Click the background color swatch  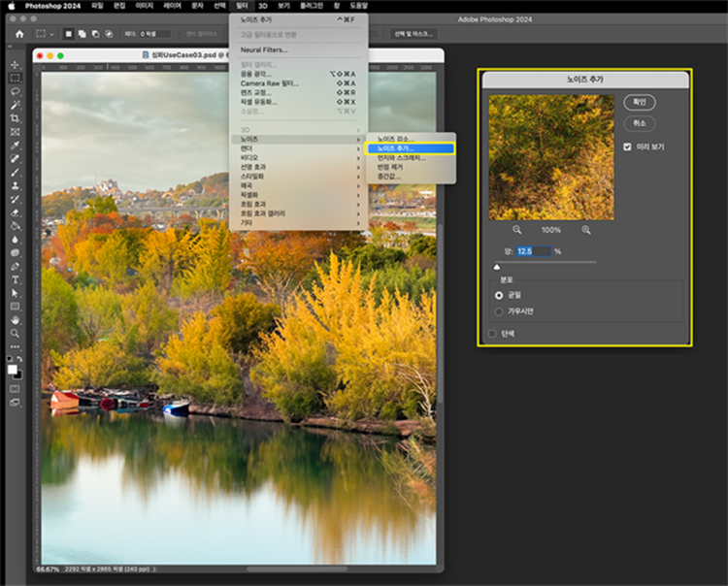pyautogui.click(x=18, y=375)
